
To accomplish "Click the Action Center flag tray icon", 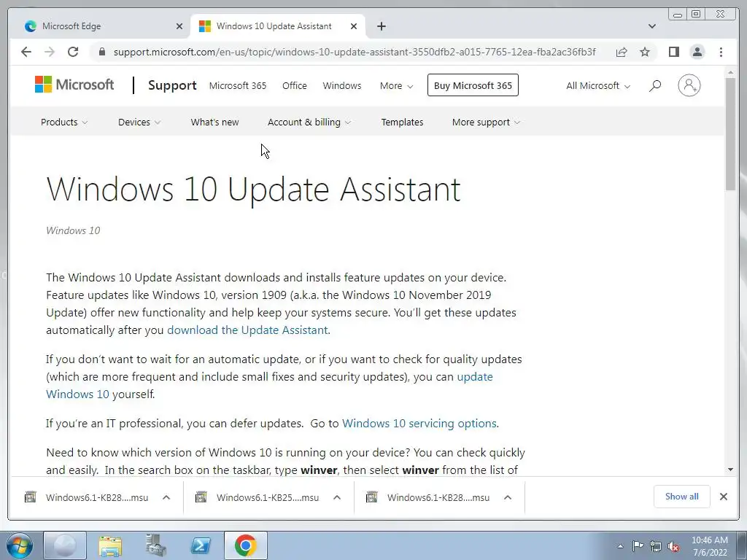I will [638, 545].
